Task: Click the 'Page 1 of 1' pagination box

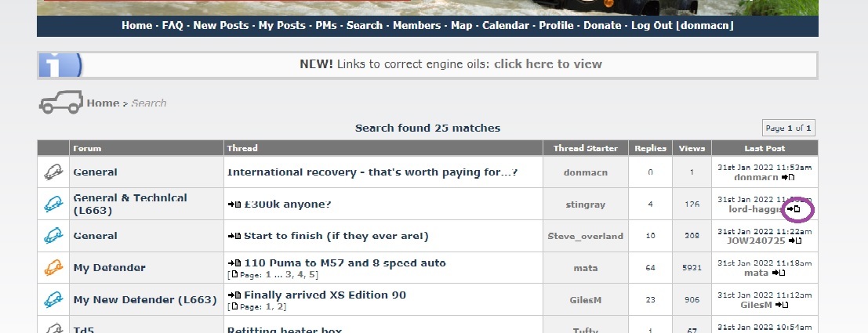Action: (788, 128)
